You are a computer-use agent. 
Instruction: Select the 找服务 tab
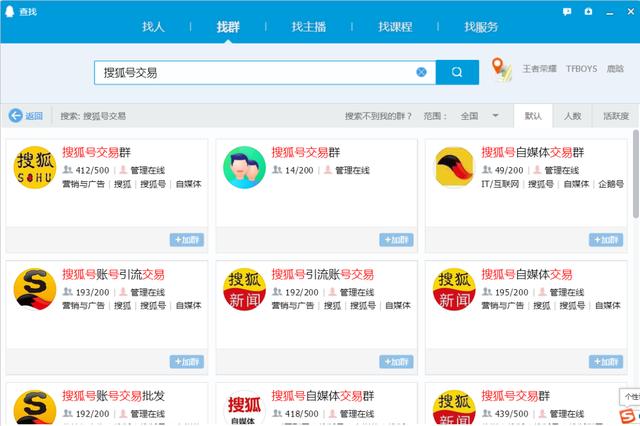pyautogui.click(x=481, y=27)
